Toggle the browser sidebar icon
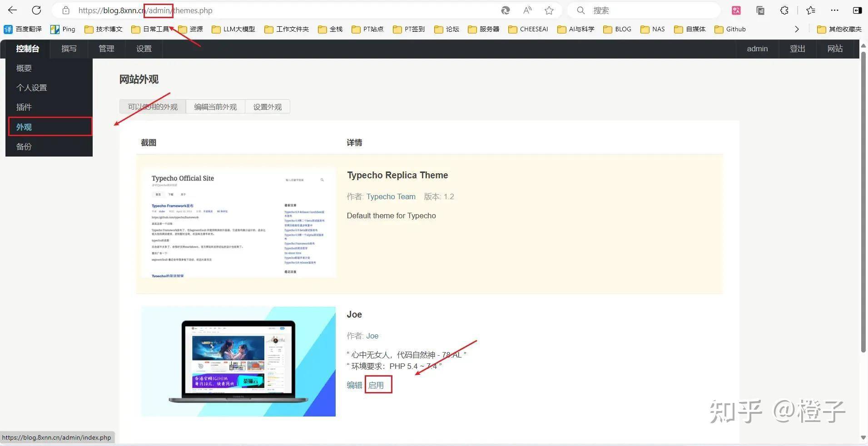Viewport: 868px width, 446px height. (857, 10)
